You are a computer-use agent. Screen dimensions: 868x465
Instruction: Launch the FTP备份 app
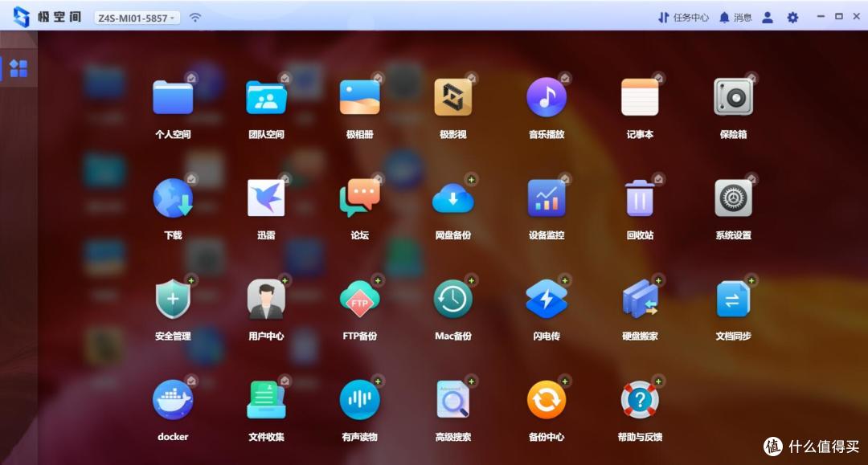(x=360, y=299)
